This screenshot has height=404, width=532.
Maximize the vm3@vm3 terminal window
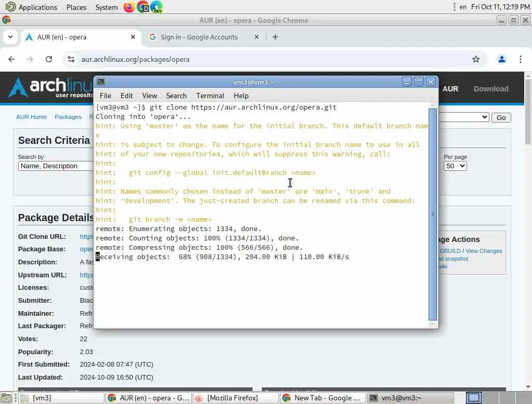pos(419,82)
